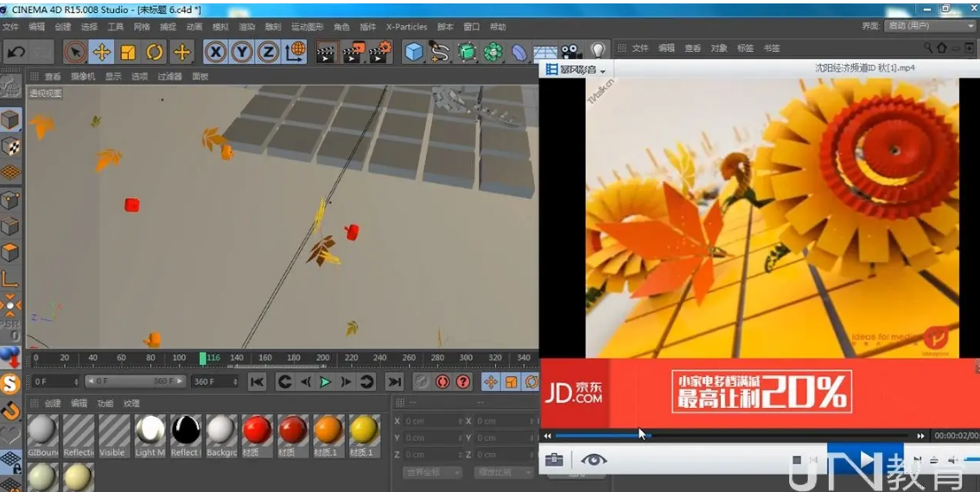Click Render Active View clapperboard icon

(x=327, y=52)
